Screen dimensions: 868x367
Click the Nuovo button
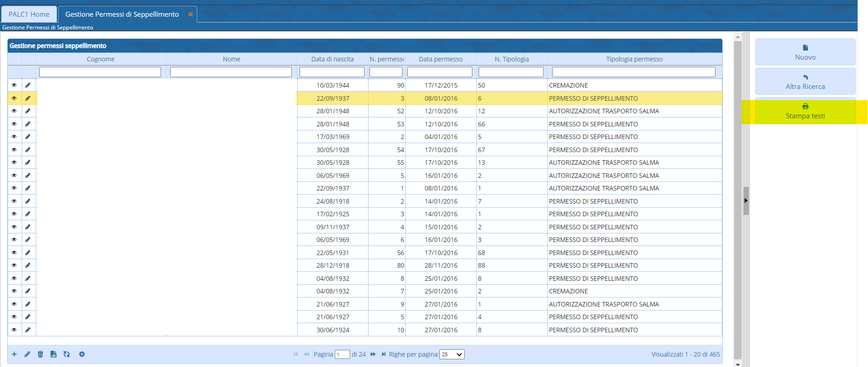pyautogui.click(x=805, y=52)
